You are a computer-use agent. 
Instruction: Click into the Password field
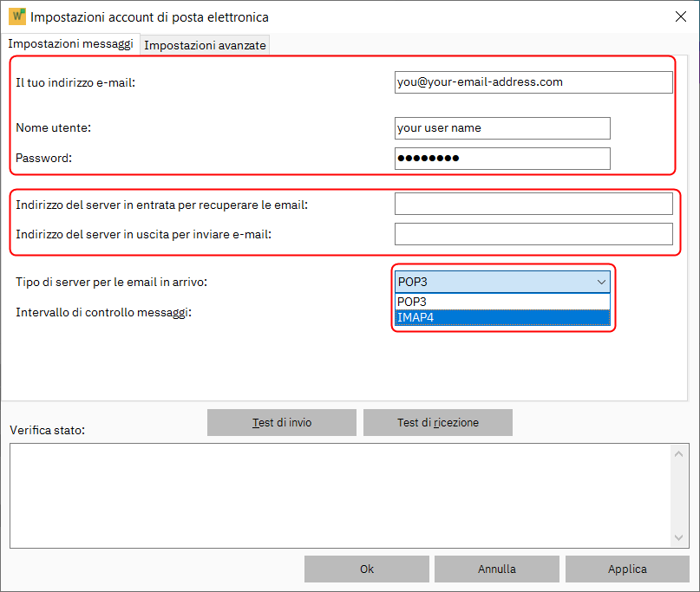coord(501,159)
